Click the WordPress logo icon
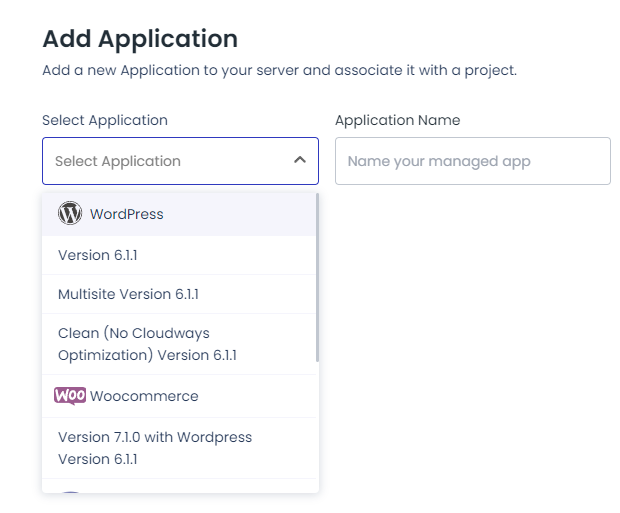 click(x=70, y=213)
